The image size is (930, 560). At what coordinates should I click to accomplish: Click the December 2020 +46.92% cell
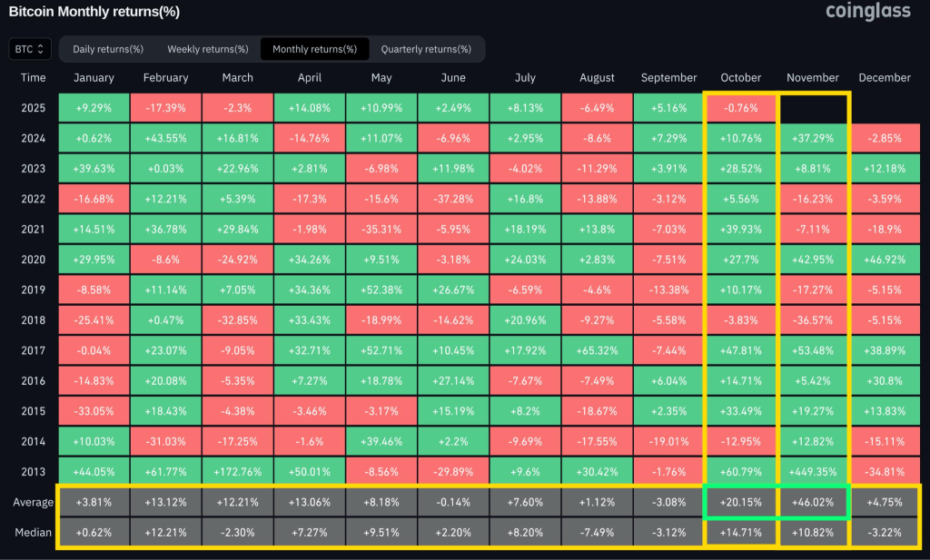(x=885, y=259)
